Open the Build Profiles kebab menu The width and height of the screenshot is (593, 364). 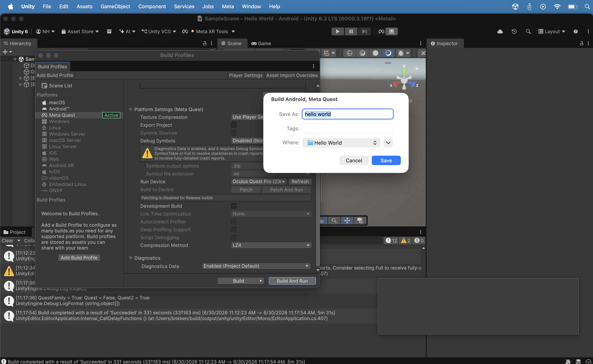pos(313,66)
